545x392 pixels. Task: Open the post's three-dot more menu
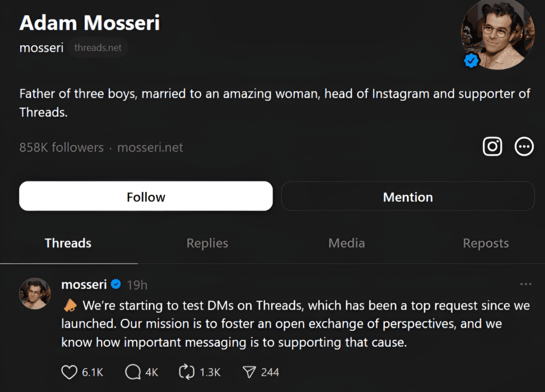click(525, 284)
